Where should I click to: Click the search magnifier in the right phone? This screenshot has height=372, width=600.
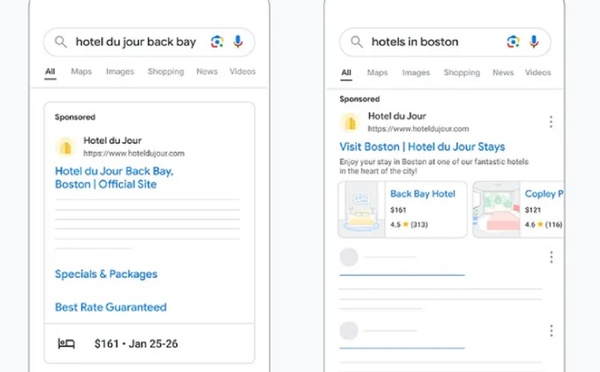357,41
